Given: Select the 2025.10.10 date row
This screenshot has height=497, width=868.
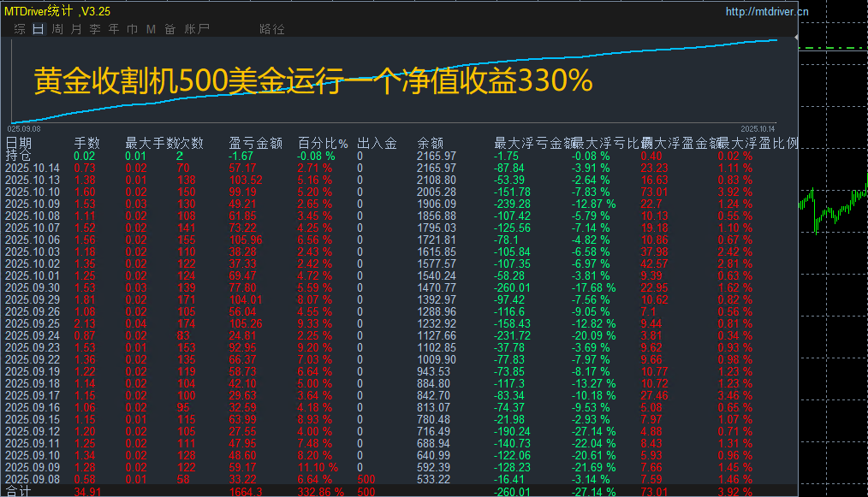Looking at the screenshot, I should point(33,192).
